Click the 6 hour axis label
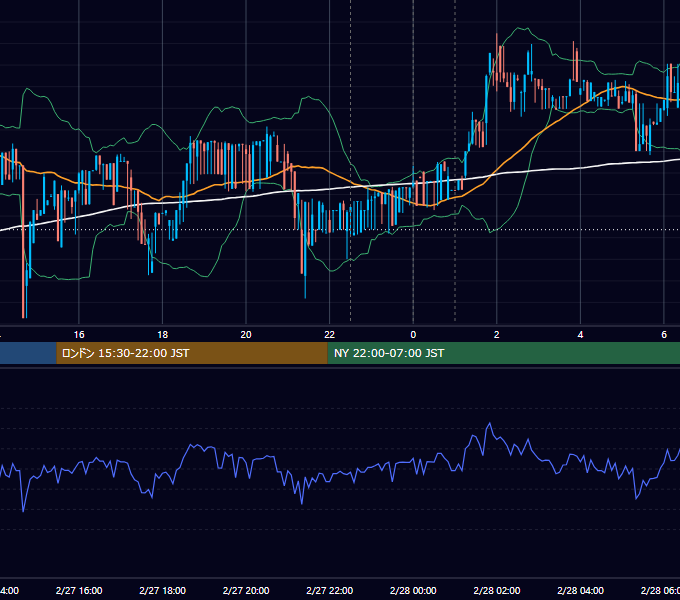Screen dimensions: 680x600 664,335
